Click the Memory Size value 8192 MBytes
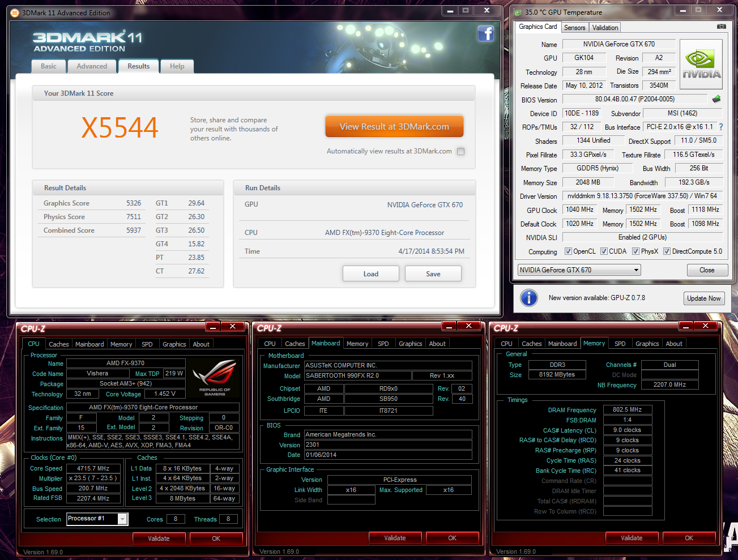 point(557,374)
